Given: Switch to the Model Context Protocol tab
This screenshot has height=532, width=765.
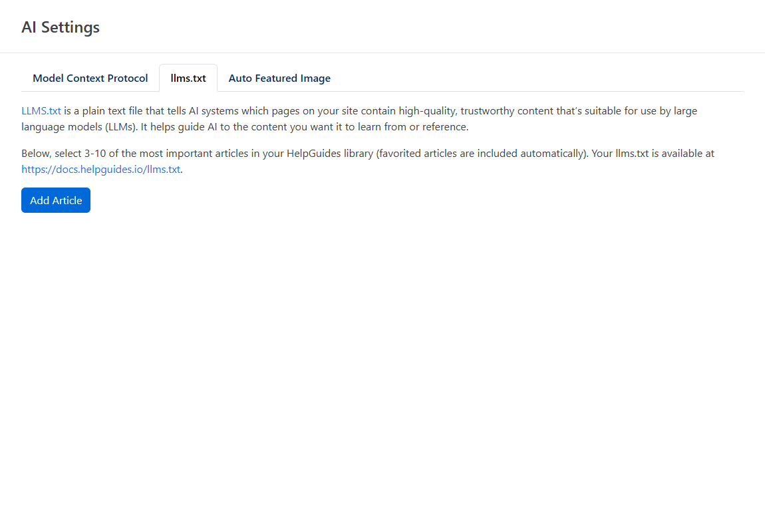Looking at the screenshot, I should 90,78.
